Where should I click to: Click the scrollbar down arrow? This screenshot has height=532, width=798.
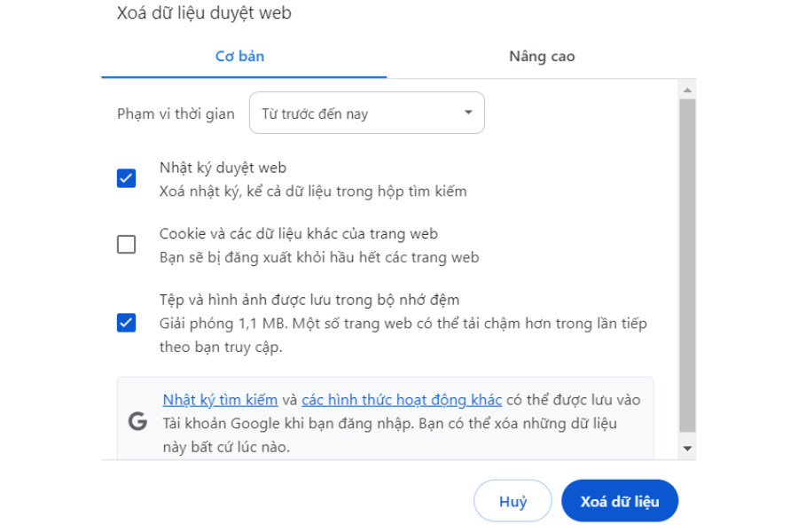686,448
